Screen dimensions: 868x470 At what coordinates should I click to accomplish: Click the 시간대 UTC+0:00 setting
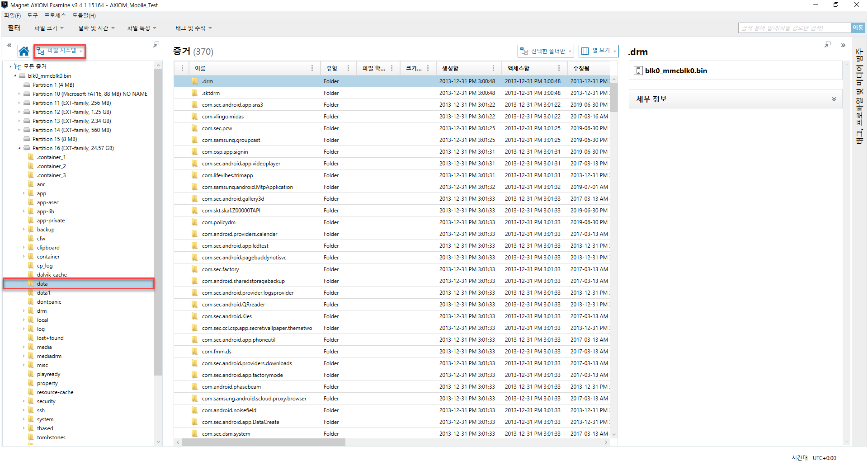click(x=814, y=458)
